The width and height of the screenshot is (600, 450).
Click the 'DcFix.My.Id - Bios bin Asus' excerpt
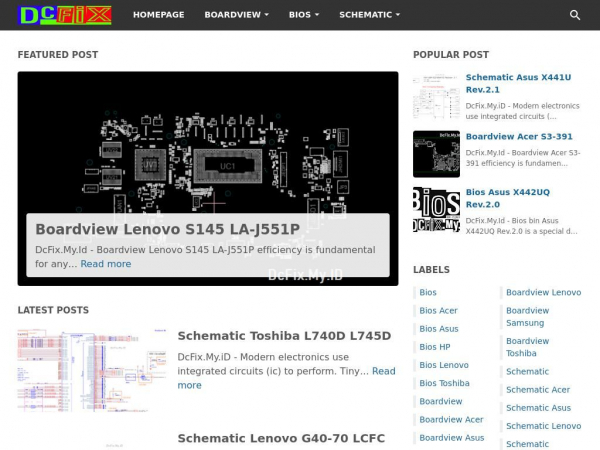pos(522,226)
